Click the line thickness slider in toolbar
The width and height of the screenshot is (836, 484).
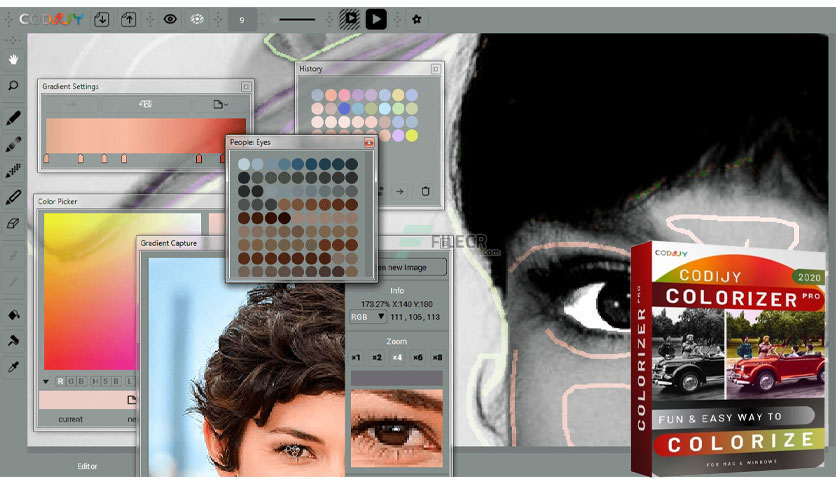[x=297, y=20]
